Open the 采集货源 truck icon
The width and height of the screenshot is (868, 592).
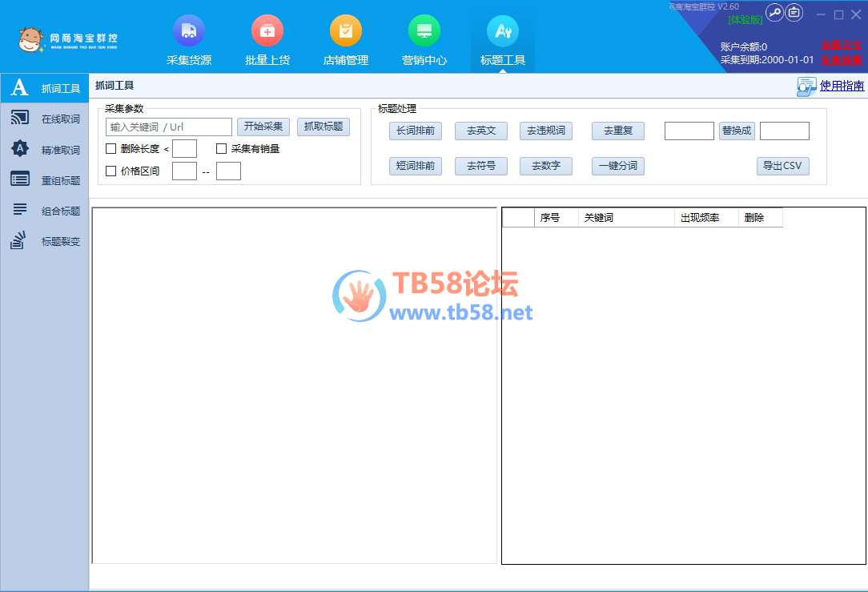[x=189, y=30]
